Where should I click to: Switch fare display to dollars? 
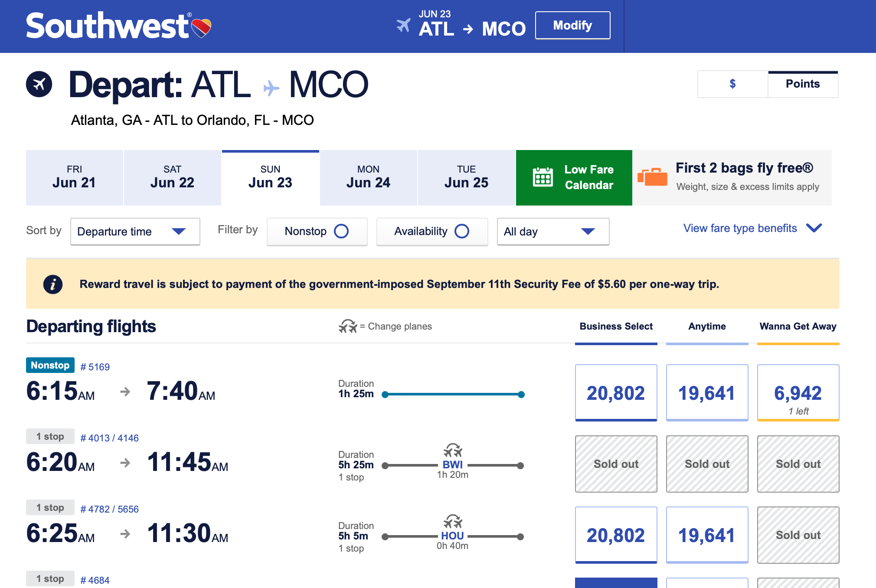click(732, 84)
